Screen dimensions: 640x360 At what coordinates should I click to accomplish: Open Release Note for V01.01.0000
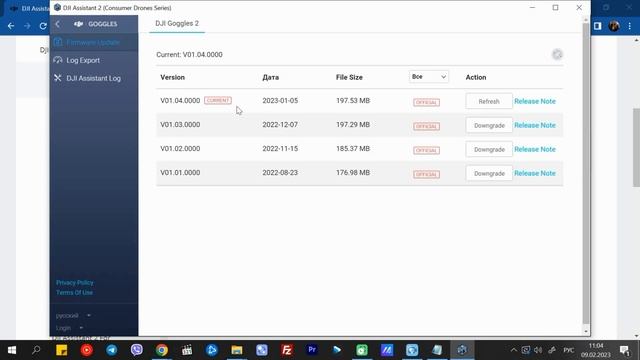click(535, 173)
